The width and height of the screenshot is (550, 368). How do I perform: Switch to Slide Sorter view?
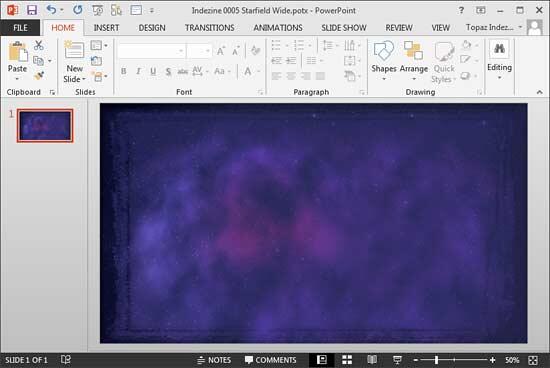347,360
